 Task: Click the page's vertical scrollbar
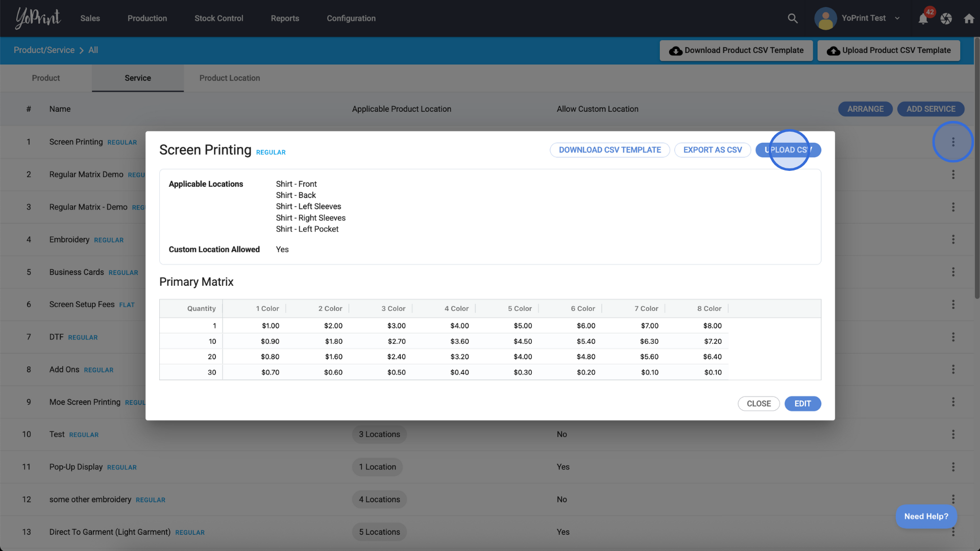tap(977, 168)
